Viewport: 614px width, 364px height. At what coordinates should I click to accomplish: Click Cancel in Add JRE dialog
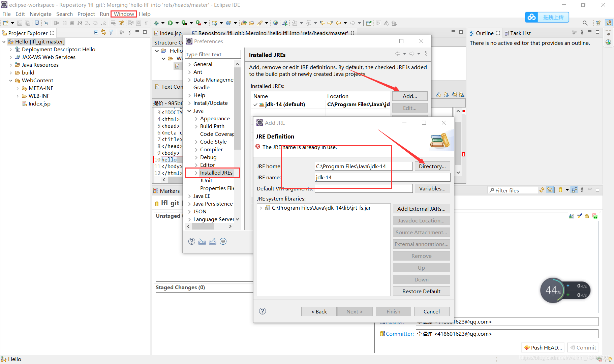click(x=431, y=311)
